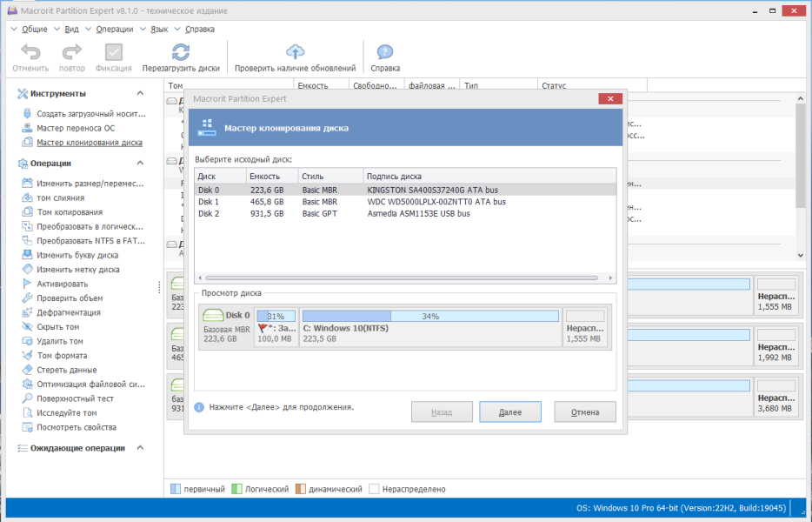Click the Логический legend color swatch
812x522 pixels.
click(x=236, y=489)
